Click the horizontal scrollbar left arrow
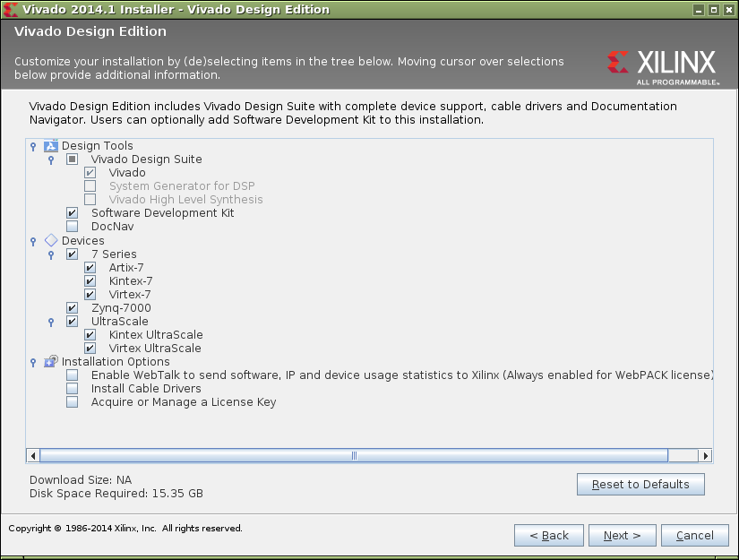The image size is (739, 560). point(32,456)
